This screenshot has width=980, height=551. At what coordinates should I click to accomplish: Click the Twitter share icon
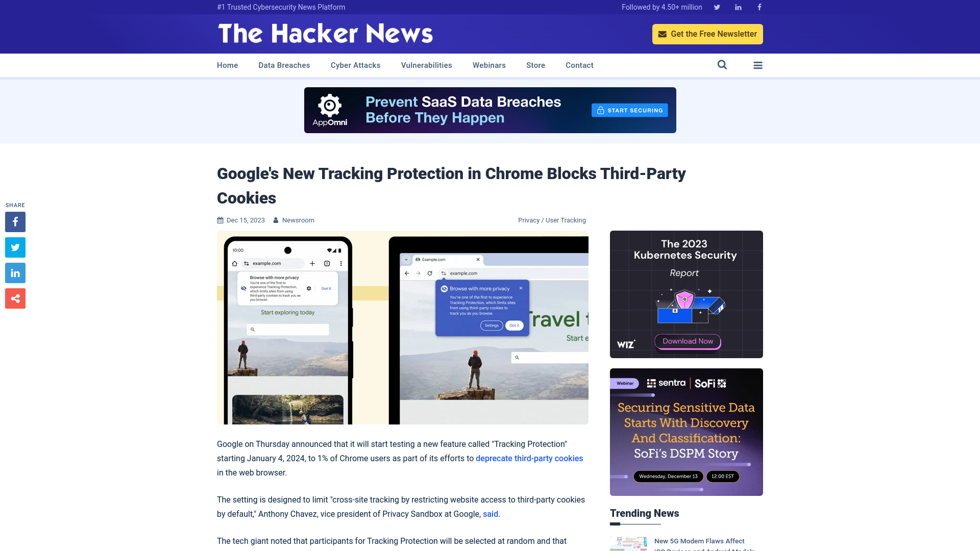15,247
